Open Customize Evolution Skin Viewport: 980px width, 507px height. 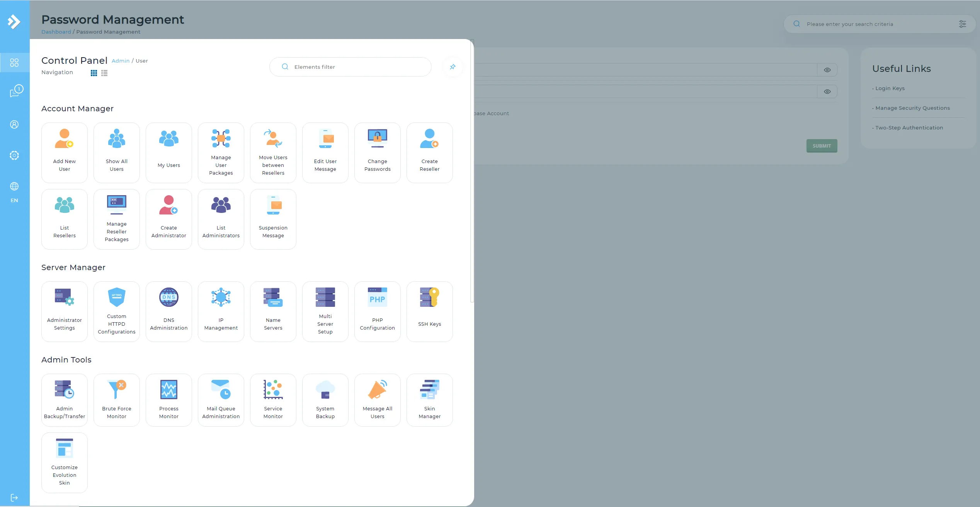[64, 462]
